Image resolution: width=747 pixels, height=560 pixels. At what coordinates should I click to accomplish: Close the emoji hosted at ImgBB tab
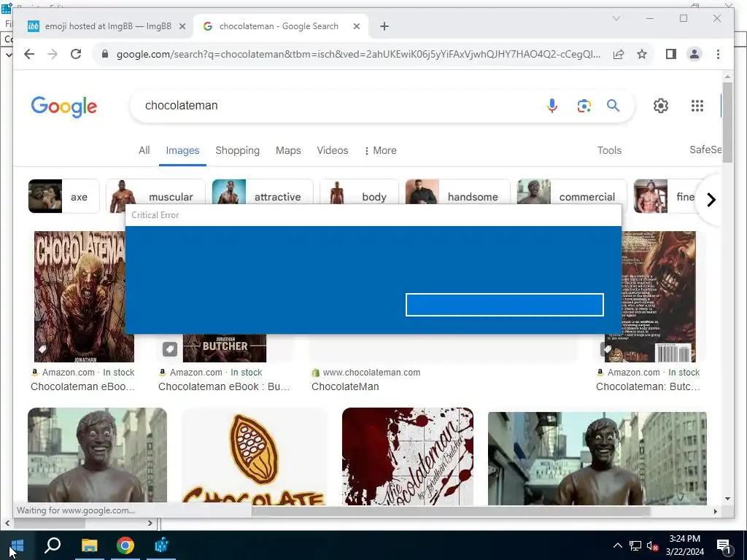(182, 27)
